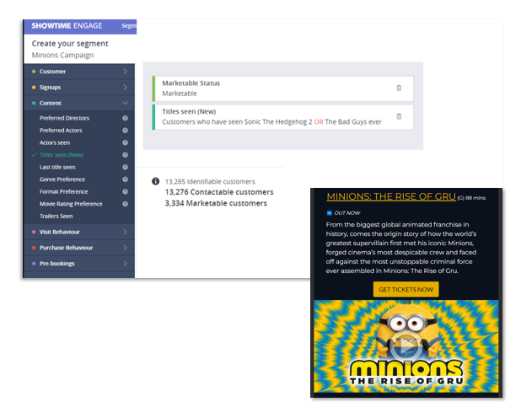This screenshot has width=532, height=407.
Task: Open the Titles seen (New) rule card
Action: coord(283,117)
